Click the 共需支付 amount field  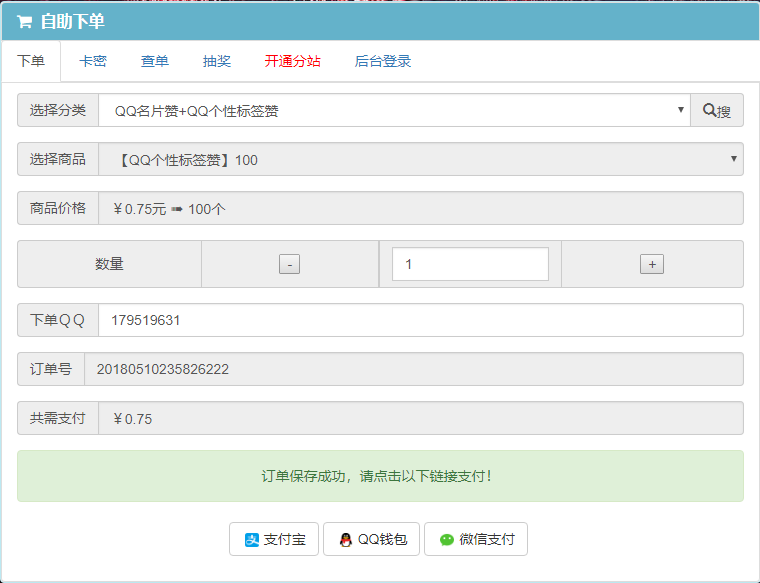click(x=421, y=418)
